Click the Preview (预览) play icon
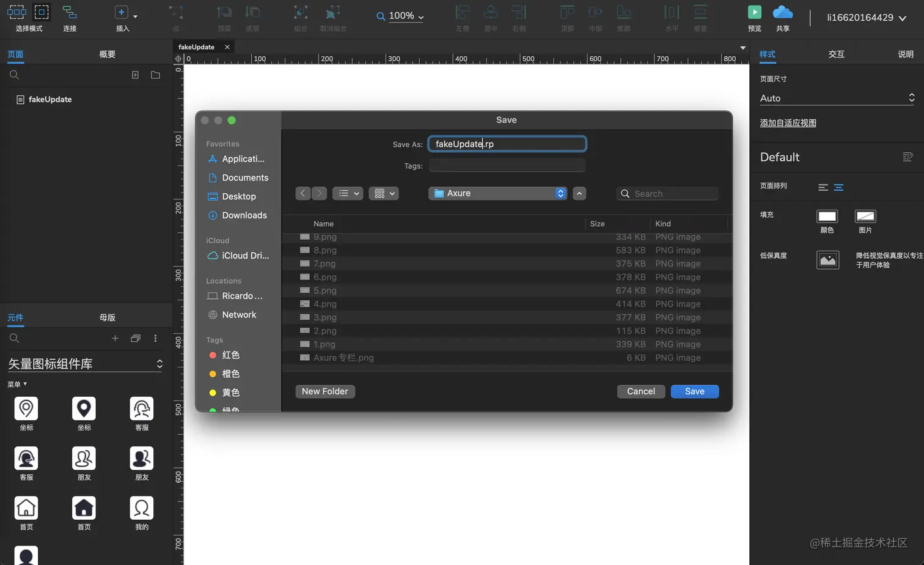924x565 pixels. point(755,12)
